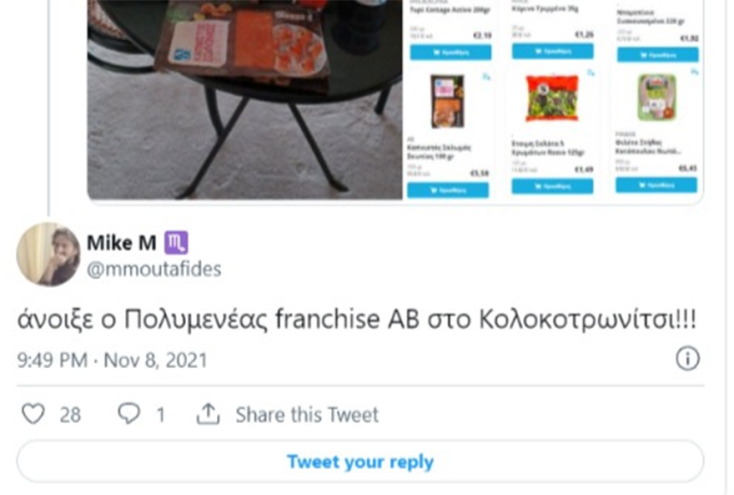The image size is (734, 495).
Task: Click the small icon above the red salad bag
Action: point(591,73)
